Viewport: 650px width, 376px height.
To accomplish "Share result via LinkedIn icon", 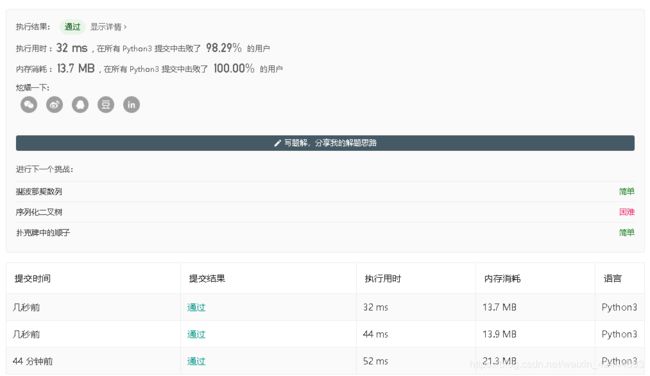I will pyautogui.click(x=131, y=104).
